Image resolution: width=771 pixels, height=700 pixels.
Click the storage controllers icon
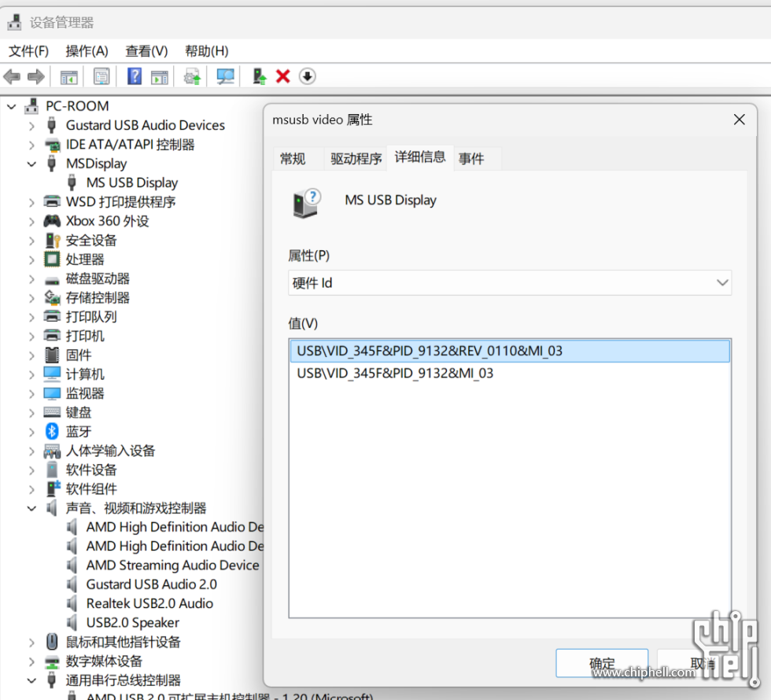click(52, 297)
